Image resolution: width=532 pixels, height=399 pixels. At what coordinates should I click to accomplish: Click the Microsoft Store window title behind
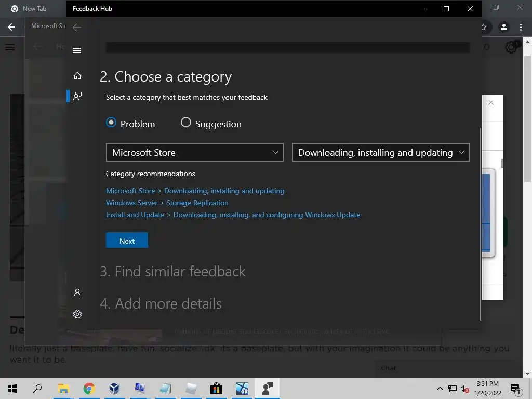click(48, 26)
